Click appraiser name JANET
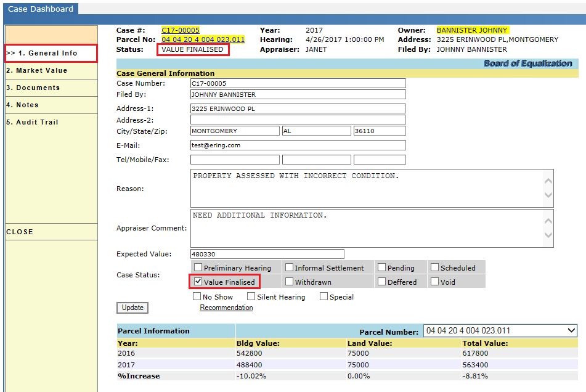This screenshot has width=586, height=392. (316, 49)
